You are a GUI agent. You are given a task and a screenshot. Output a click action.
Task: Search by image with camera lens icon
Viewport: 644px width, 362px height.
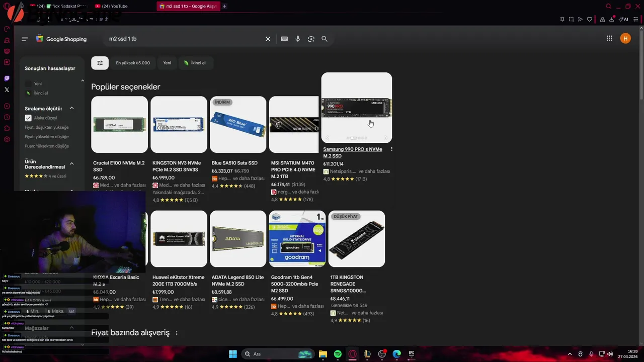click(311, 39)
